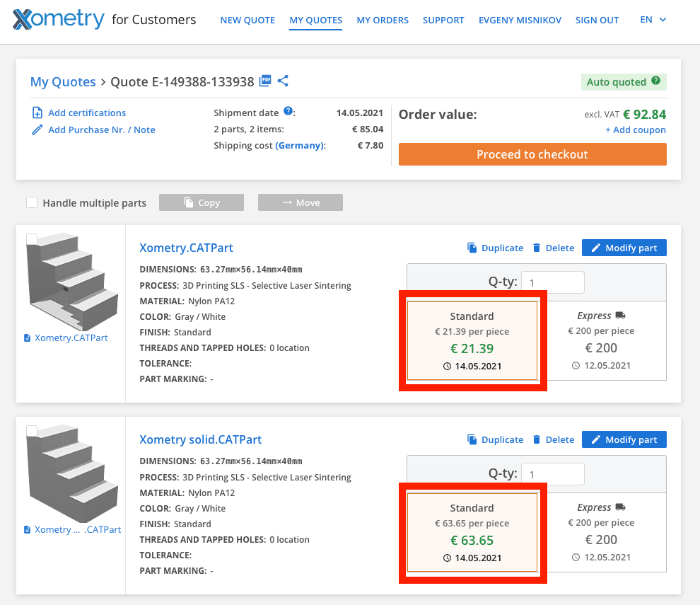
Task: Click the quantity field for Xometry.CATPart
Action: [x=552, y=282]
